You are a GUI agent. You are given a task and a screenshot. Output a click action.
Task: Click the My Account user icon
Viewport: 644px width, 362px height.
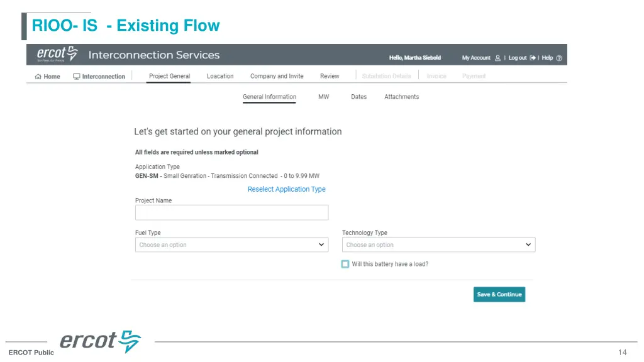tap(498, 58)
